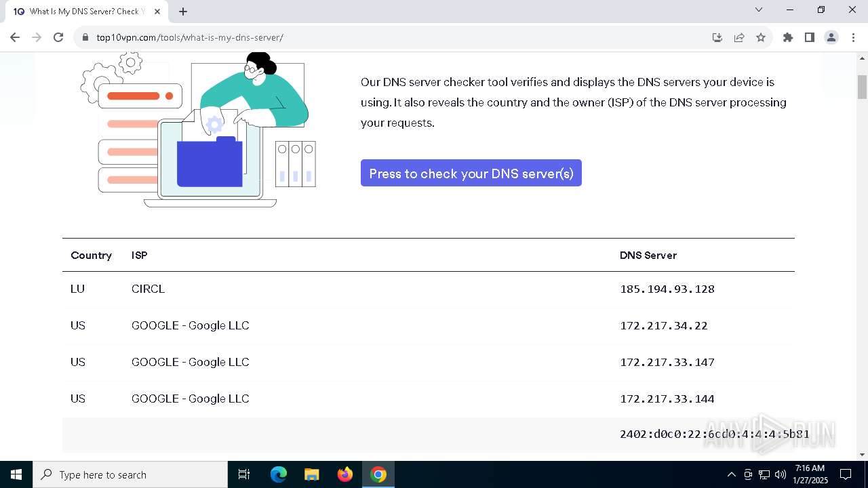Click the page vertical scrollbar thumb
The image size is (868, 488).
(x=863, y=87)
